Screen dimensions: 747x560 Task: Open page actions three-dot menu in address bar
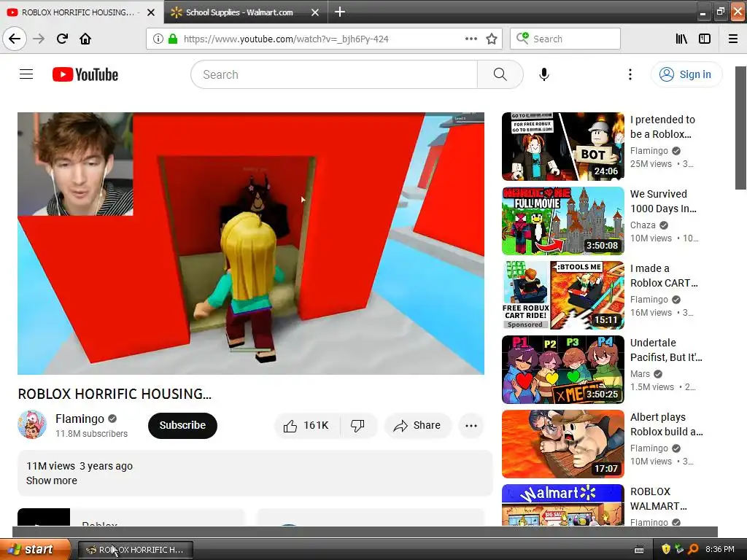(x=471, y=39)
